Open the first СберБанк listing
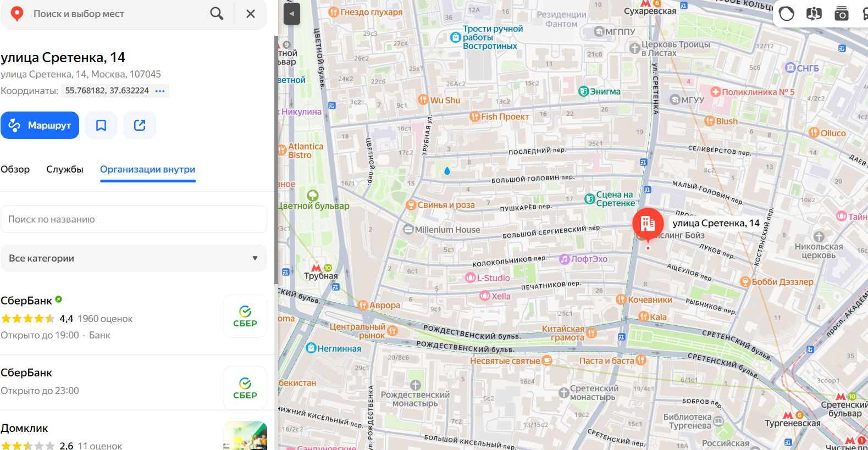The height and width of the screenshot is (450, 868). 26,301
